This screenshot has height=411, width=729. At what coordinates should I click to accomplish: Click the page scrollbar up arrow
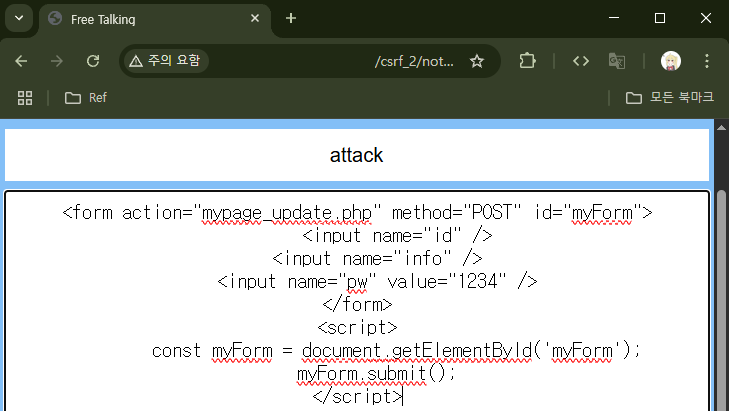tap(721, 127)
